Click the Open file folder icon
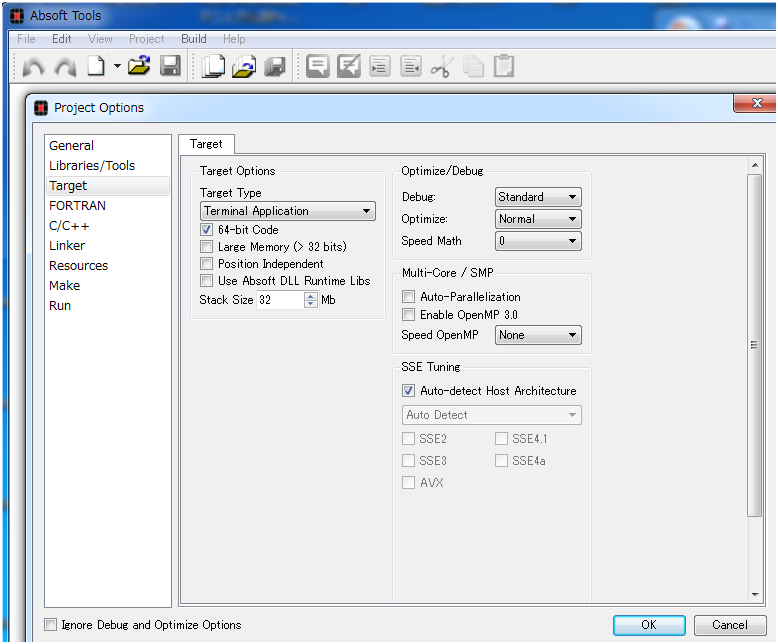 [139, 65]
